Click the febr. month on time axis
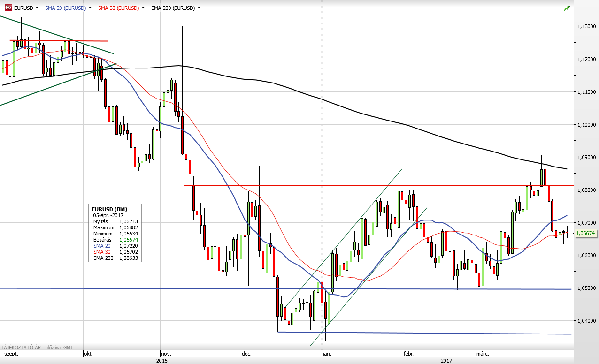599x364 pixels. [x=409, y=354]
